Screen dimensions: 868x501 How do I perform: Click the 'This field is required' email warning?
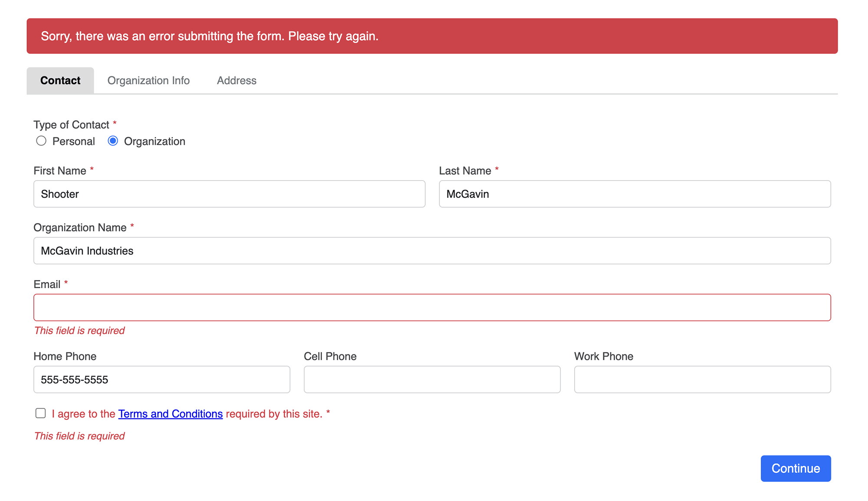pos(79,330)
